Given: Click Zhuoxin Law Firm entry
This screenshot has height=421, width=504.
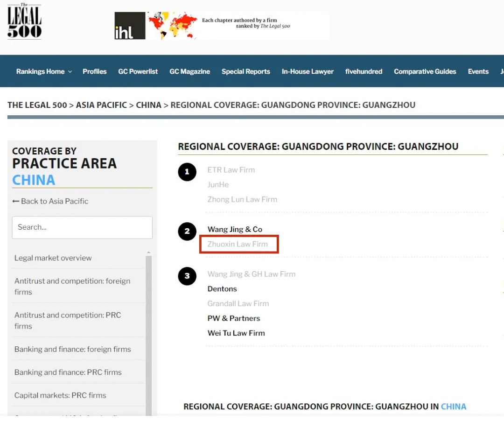Looking at the screenshot, I should [238, 244].
